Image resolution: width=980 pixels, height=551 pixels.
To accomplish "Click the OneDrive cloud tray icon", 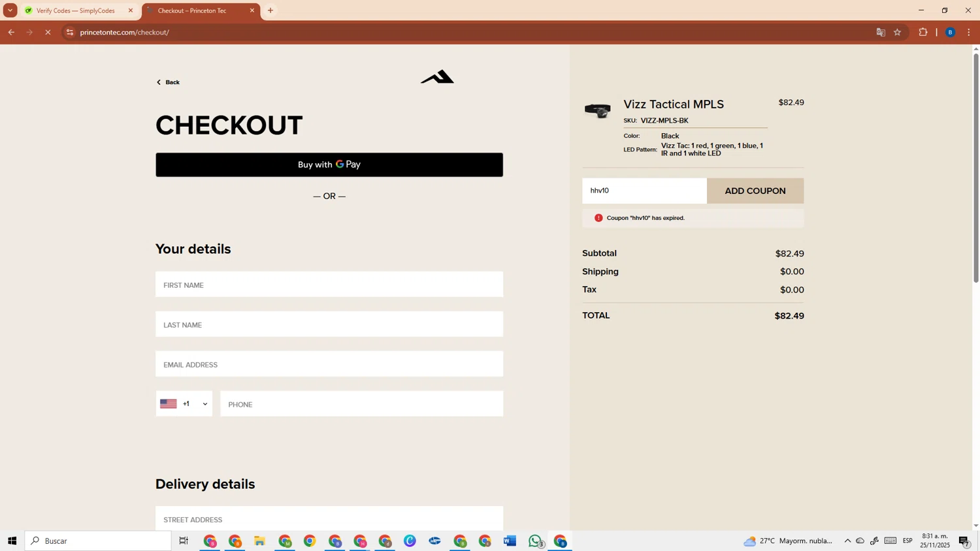I will pos(860,541).
